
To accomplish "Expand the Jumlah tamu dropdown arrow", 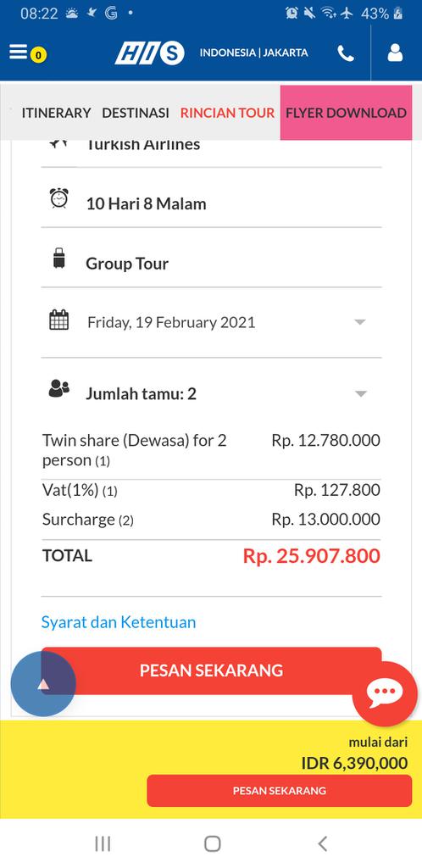I will click(x=361, y=394).
